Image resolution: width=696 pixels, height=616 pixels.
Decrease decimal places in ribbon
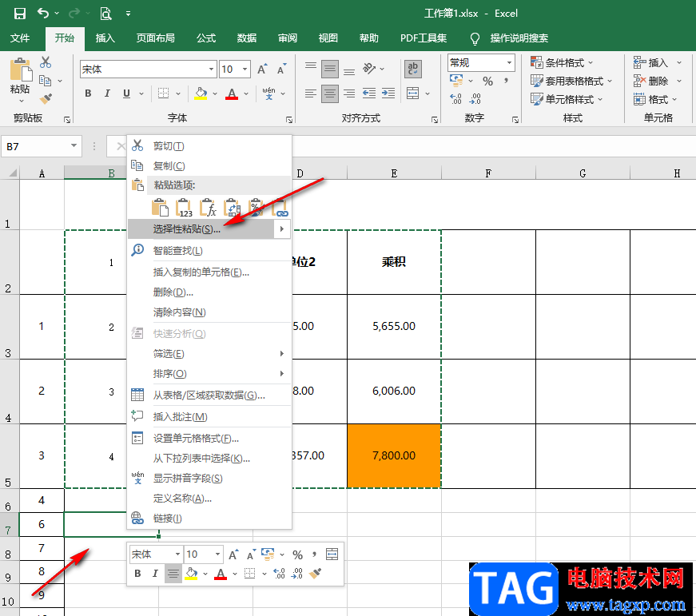(x=475, y=98)
